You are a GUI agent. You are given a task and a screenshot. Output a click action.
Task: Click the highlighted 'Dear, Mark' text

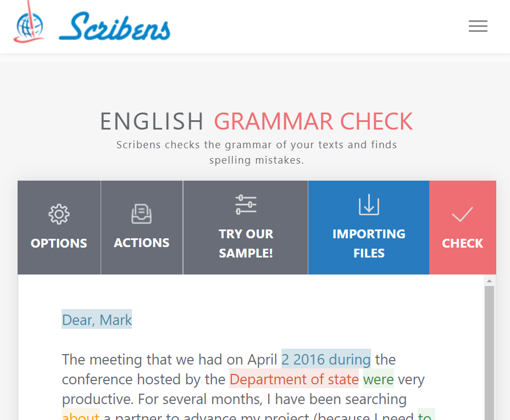(x=97, y=320)
